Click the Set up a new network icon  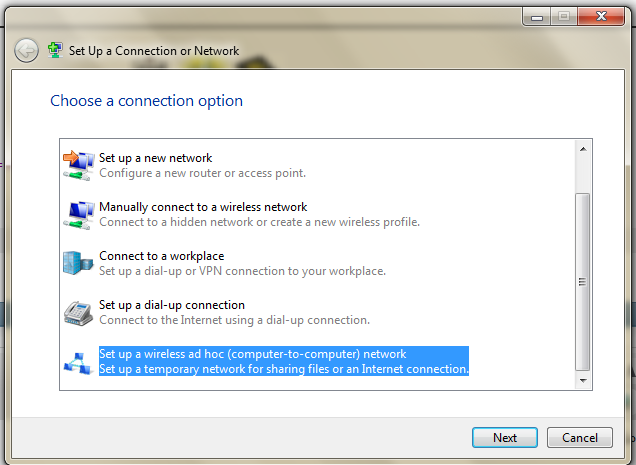coord(78,165)
